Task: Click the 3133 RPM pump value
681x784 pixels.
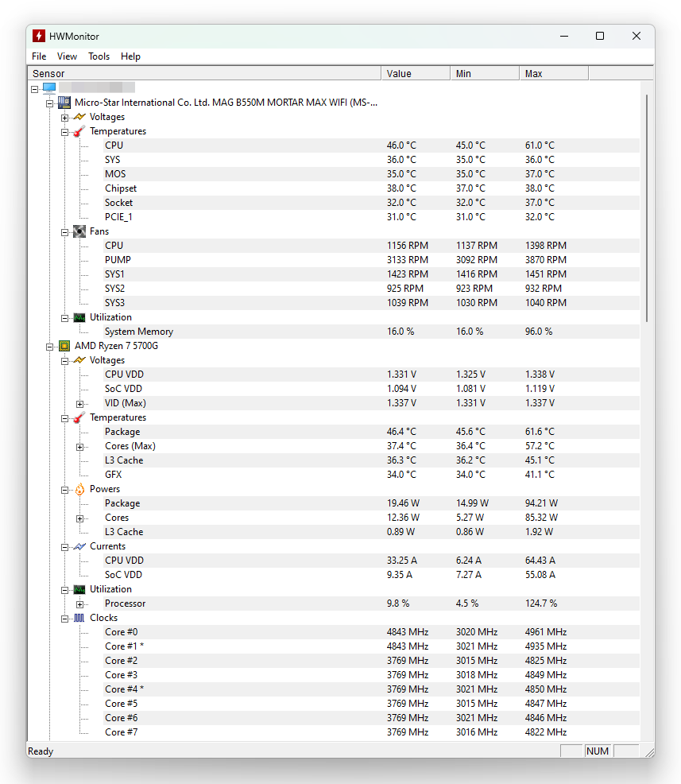Action: [408, 260]
